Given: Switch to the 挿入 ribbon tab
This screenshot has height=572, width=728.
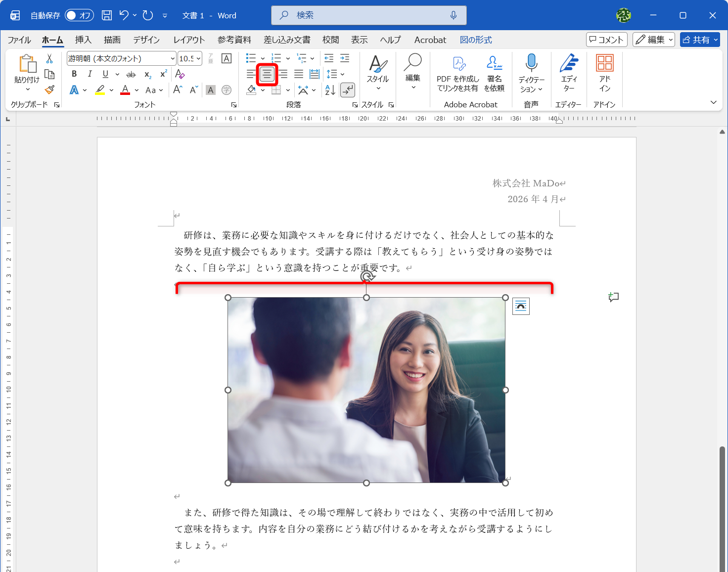Looking at the screenshot, I should tap(83, 40).
